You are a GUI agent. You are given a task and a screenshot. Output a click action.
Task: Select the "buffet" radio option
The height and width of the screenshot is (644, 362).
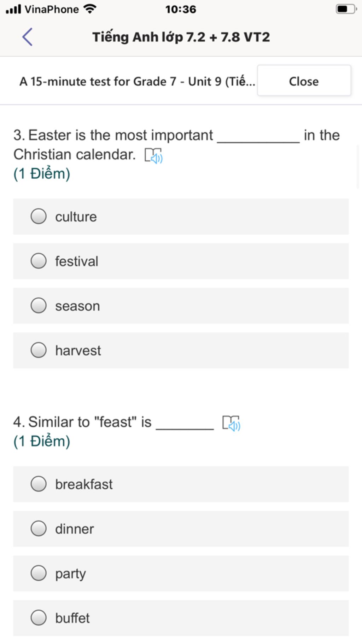pyautogui.click(x=181, y=618)
